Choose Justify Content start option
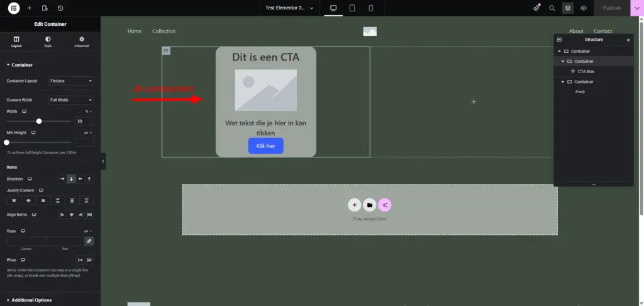Screen dimensions: 644x306 click(14, 201)
